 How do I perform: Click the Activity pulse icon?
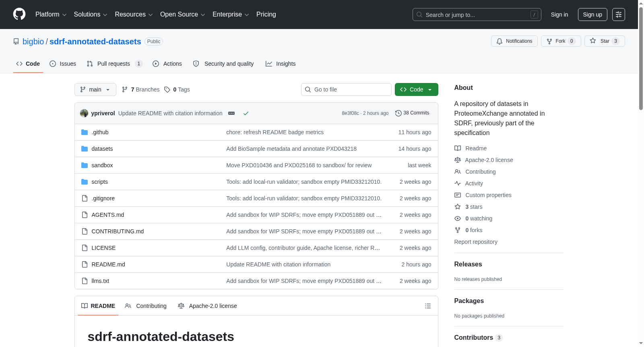tap(458, 183)
